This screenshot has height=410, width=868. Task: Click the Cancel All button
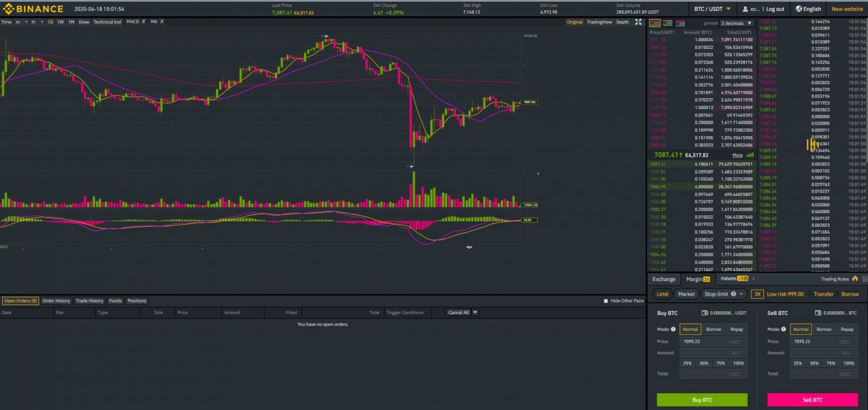tap(458, 312)
